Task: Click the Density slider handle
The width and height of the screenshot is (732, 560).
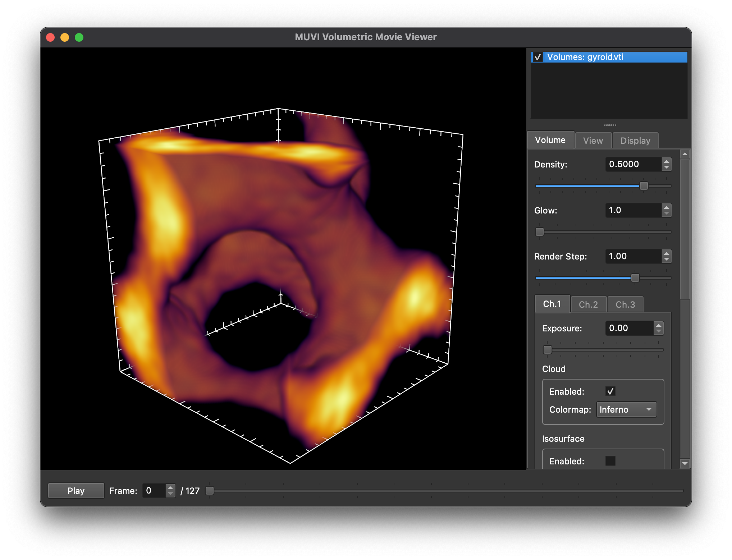Action: (644, 186)
